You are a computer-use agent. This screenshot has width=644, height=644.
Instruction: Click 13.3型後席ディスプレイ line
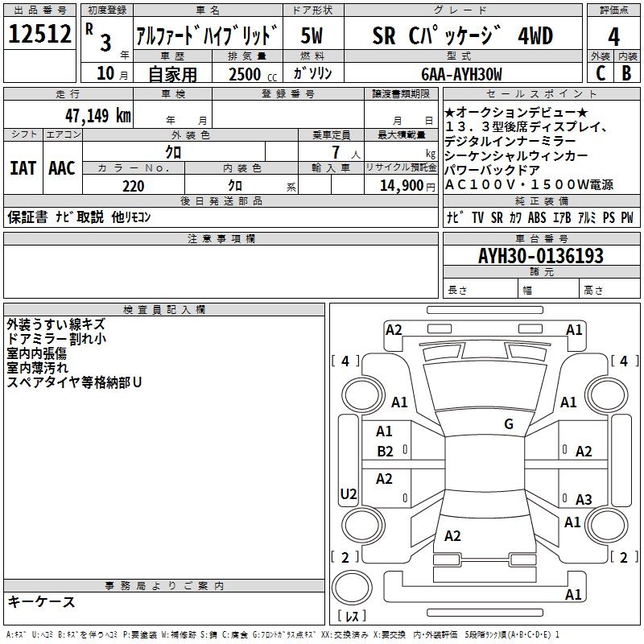click(526, 126)
